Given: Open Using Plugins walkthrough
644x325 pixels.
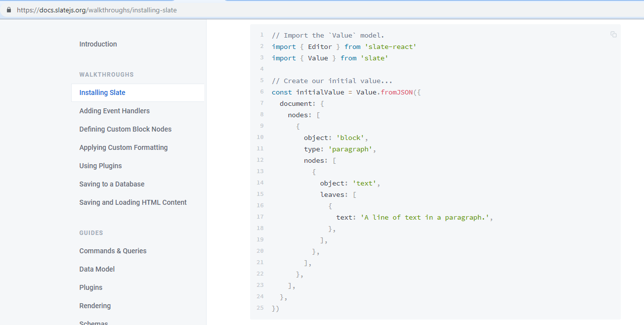Looking at the screenshot, I should pyautogui.click(x=100, y=166).
